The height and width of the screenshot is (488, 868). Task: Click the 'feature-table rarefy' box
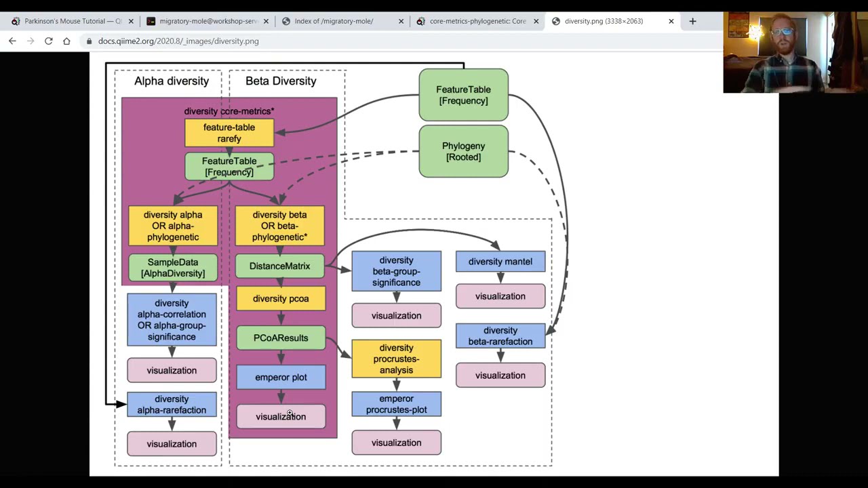(x=229, y=133)
